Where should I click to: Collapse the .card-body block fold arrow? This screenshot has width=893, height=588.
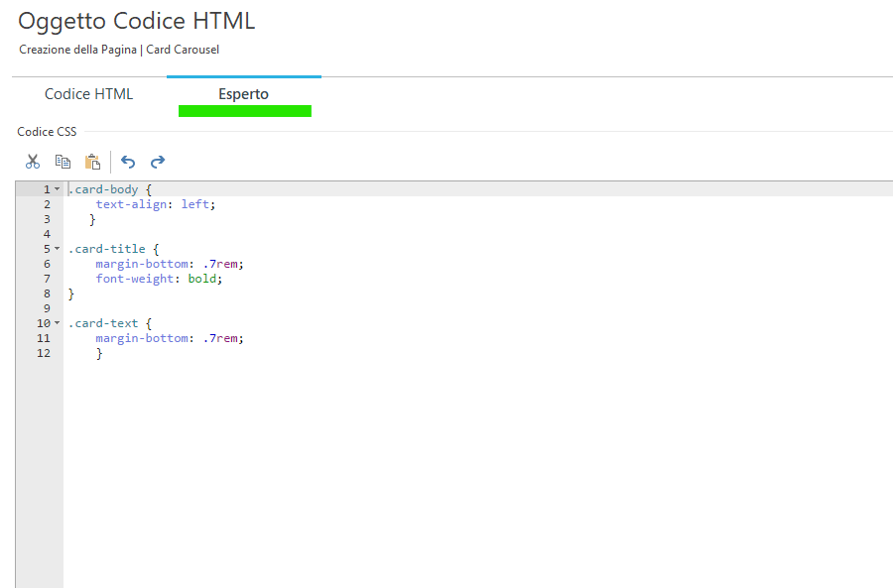pyautogui.click(x=57, y=189)
